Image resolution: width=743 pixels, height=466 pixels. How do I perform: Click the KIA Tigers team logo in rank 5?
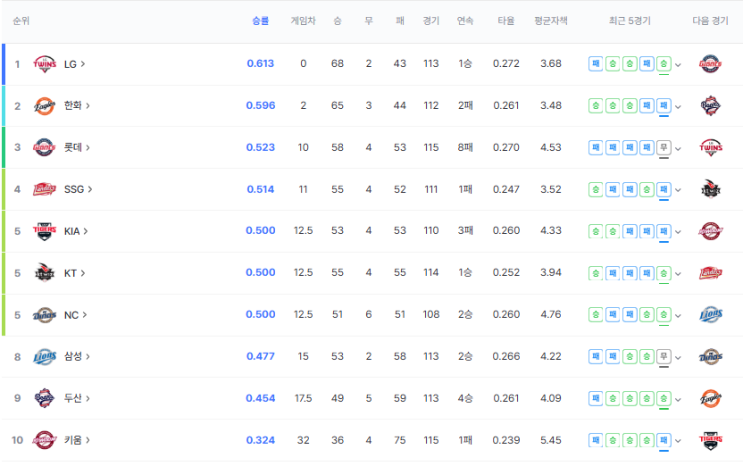45,231
